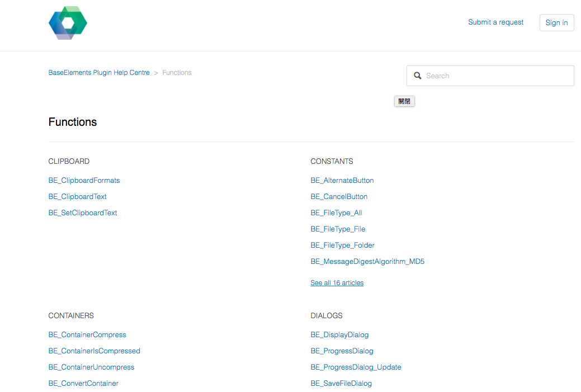
Task: Open the BE_AlternateButton article
Action: [x=342, y=181]
